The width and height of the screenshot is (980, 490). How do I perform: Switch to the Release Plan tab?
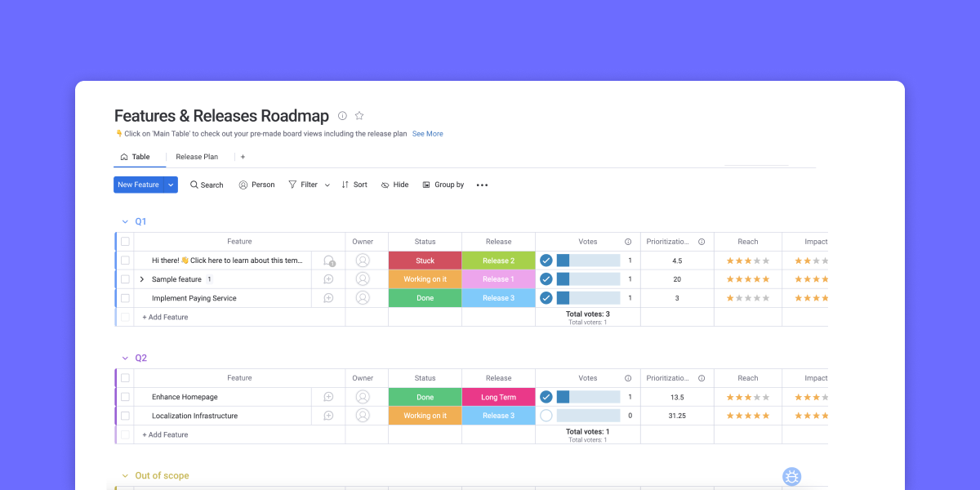click(x=197, y=157)
